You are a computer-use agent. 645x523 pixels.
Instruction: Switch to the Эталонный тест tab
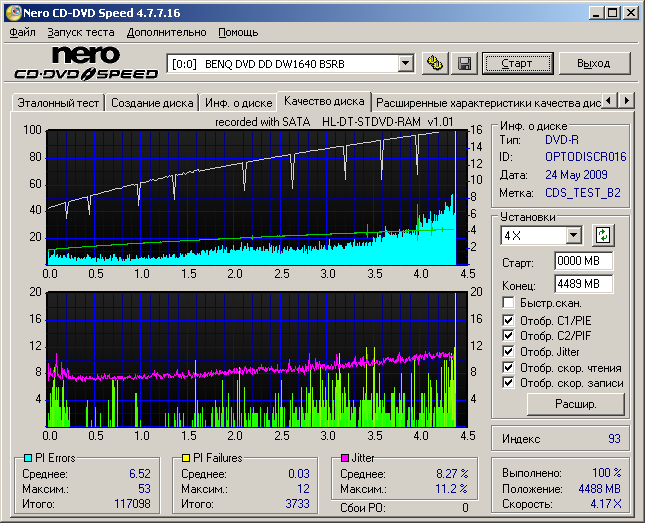tap(56, 102)
